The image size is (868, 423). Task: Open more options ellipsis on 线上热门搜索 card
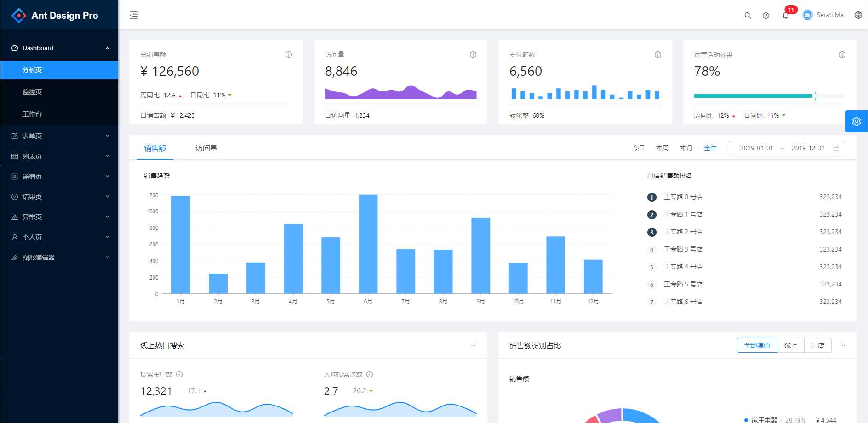tap(473, 345)
